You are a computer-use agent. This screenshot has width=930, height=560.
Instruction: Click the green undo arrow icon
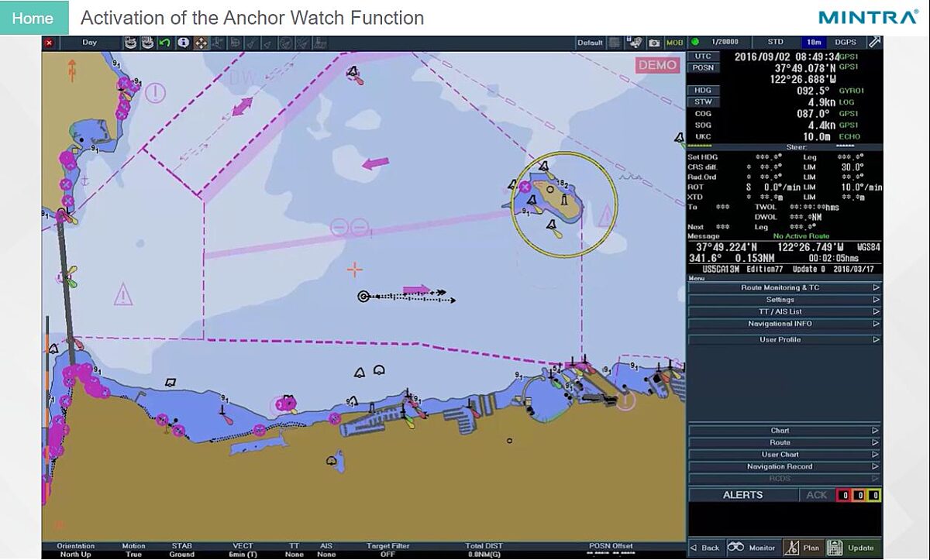click(x=164, y=43)
